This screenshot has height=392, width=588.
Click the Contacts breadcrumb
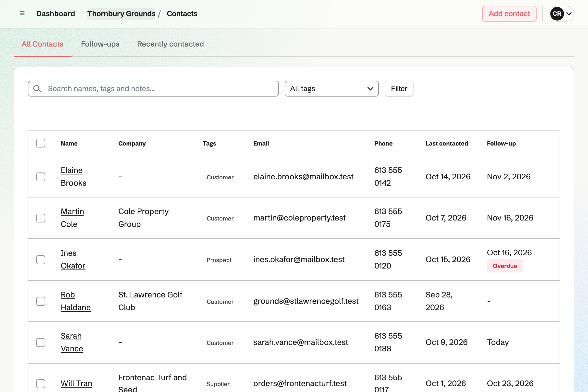point(182,13)
